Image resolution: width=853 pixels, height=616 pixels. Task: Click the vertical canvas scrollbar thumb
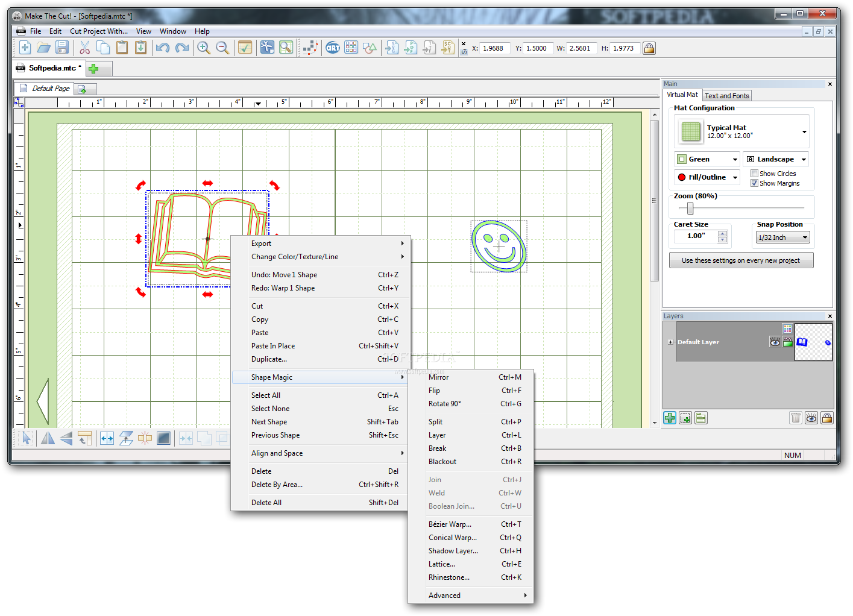655,200
